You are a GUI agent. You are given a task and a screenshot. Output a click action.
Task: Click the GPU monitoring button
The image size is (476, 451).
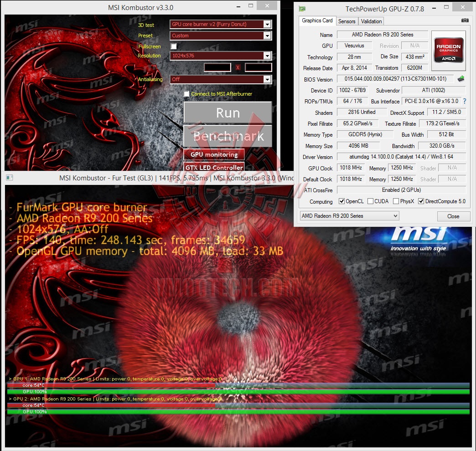click(214, 155)
